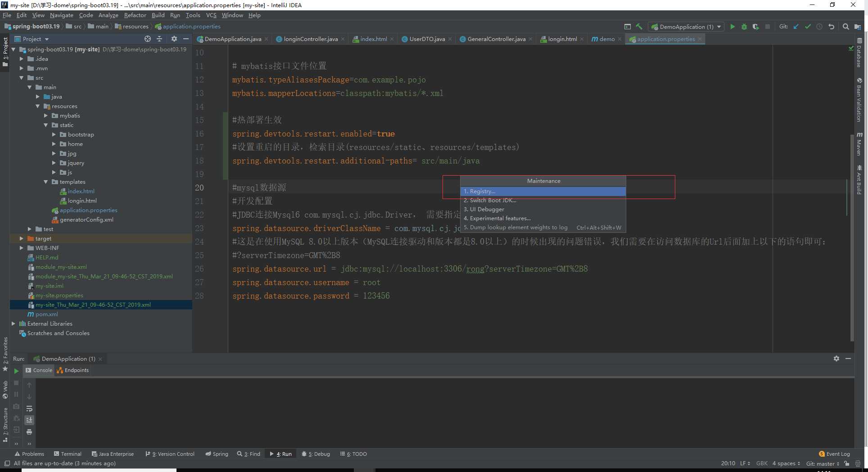The height and width of the screenshot is (472, 868).
Task: Open Bean Validation tool window
Action: point(859,100)
